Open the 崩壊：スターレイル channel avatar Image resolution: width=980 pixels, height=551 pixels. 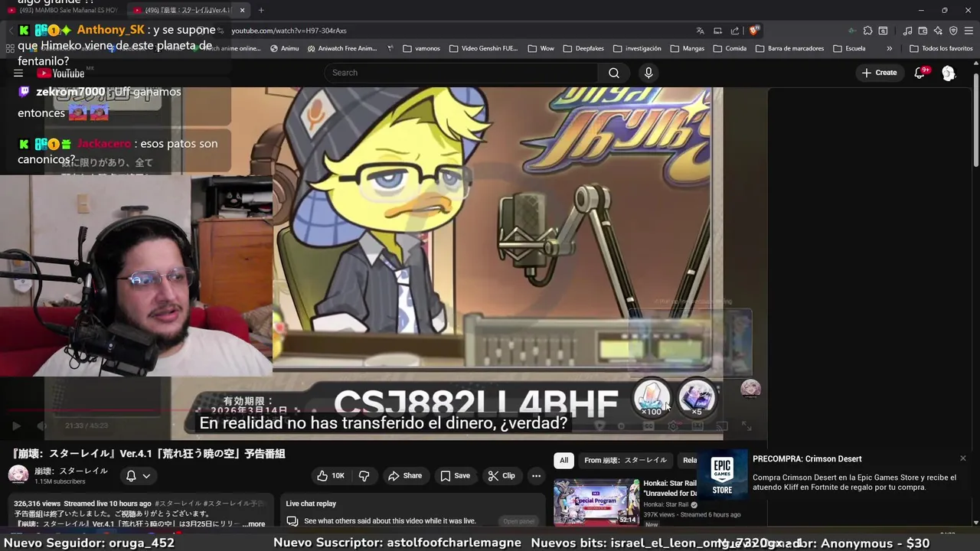18,475
